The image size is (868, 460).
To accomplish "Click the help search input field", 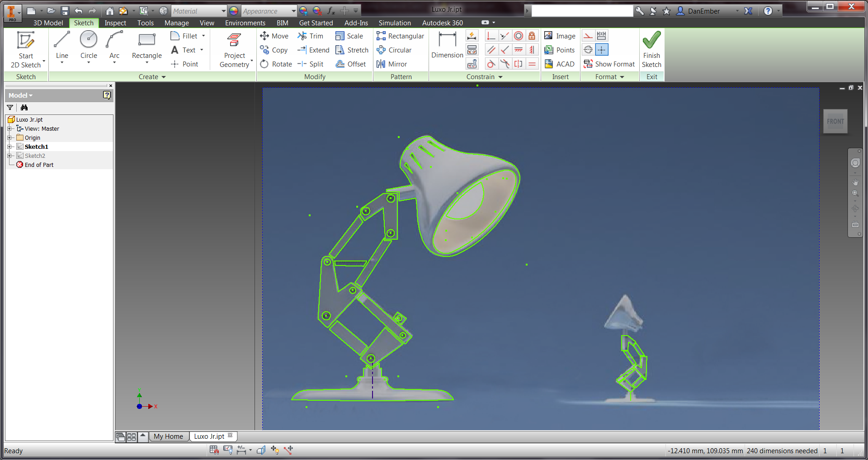I will pyautogui.click(x=582, y=11).
